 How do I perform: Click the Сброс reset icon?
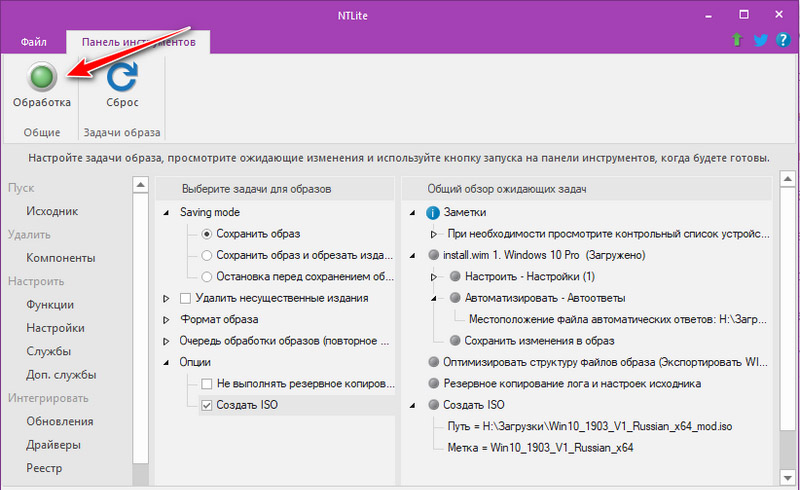tap(122, 77)
